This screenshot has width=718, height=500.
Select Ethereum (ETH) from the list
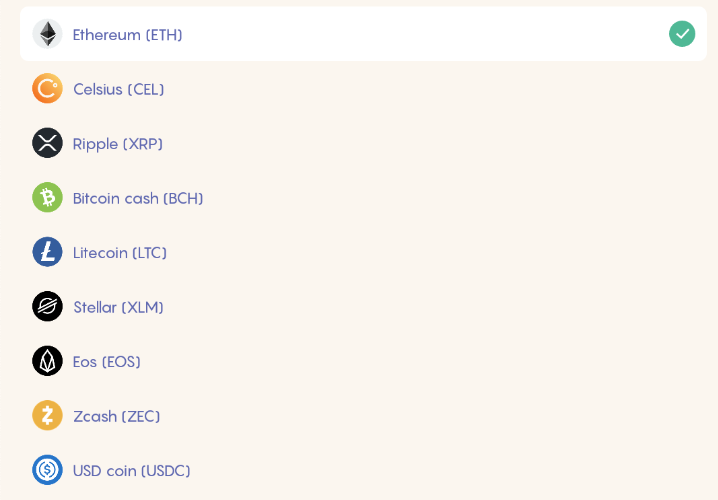pyautogui.click(x=127, y=35)
